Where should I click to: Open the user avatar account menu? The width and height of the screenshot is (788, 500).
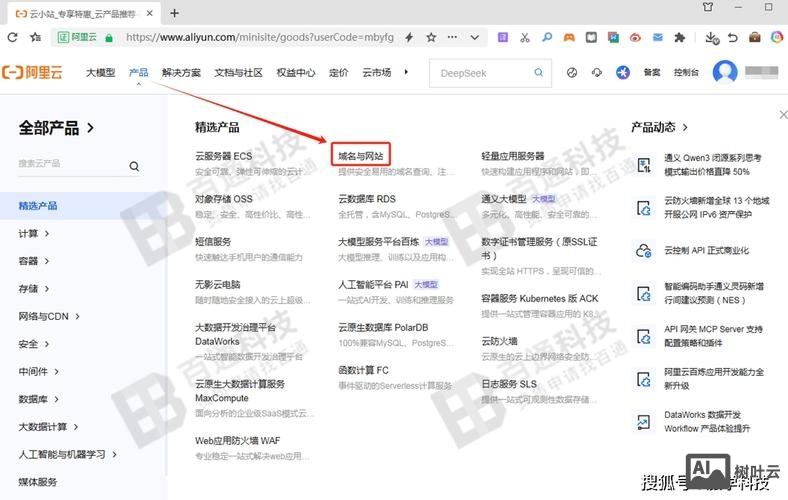point(725,72)
